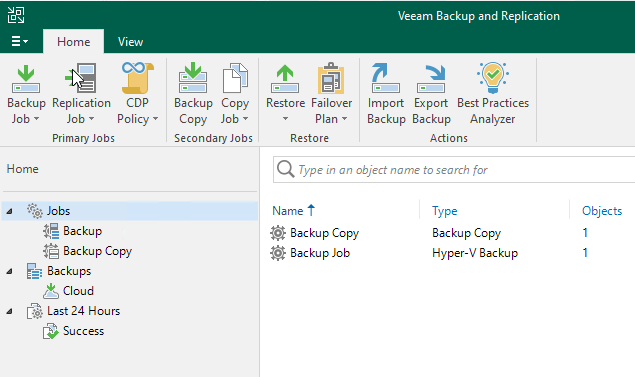Collapse the Last 24 Hours node
This screenshot has width=635, height=377.
point(9,311)
